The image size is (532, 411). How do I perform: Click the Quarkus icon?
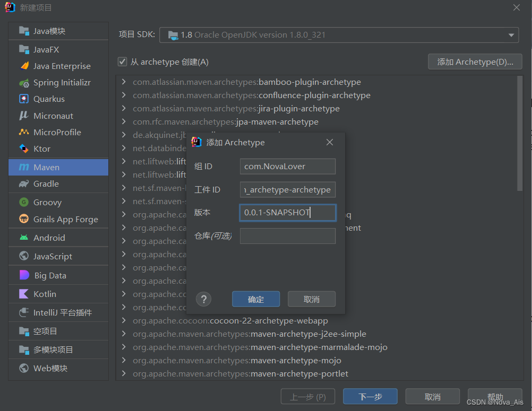pyautogui.click(x=24, y=99)
